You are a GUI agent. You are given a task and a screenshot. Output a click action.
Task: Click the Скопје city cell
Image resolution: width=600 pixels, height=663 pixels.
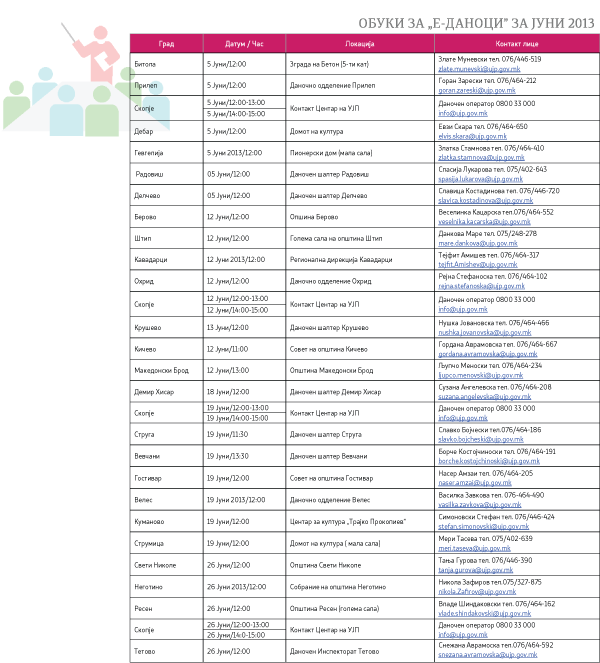click(x=150, y=108)
